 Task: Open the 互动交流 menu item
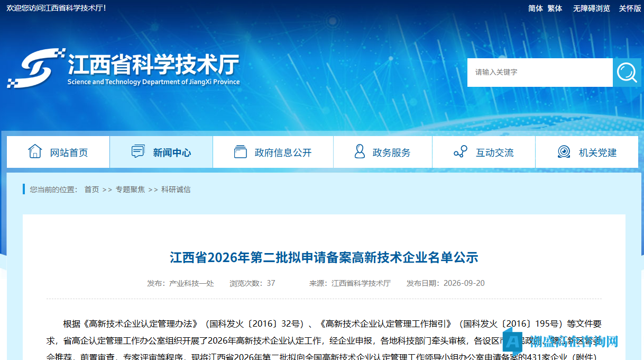tap(484, 152)
